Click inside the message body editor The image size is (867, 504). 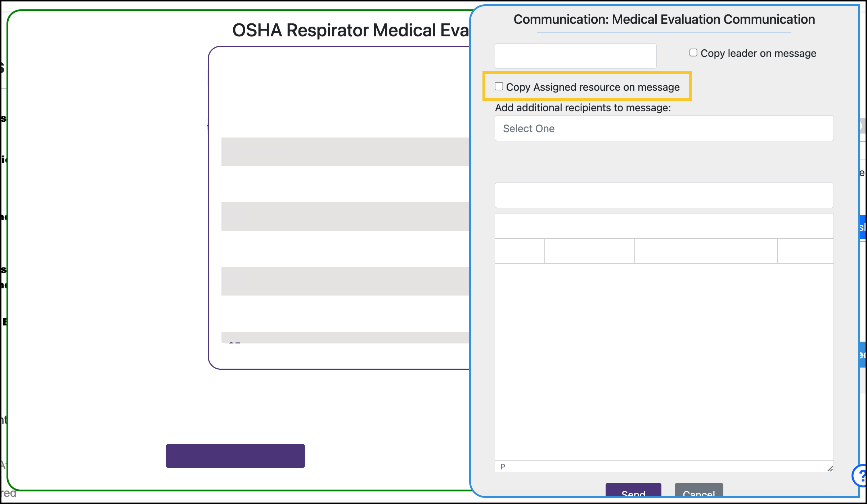(664, 362)
